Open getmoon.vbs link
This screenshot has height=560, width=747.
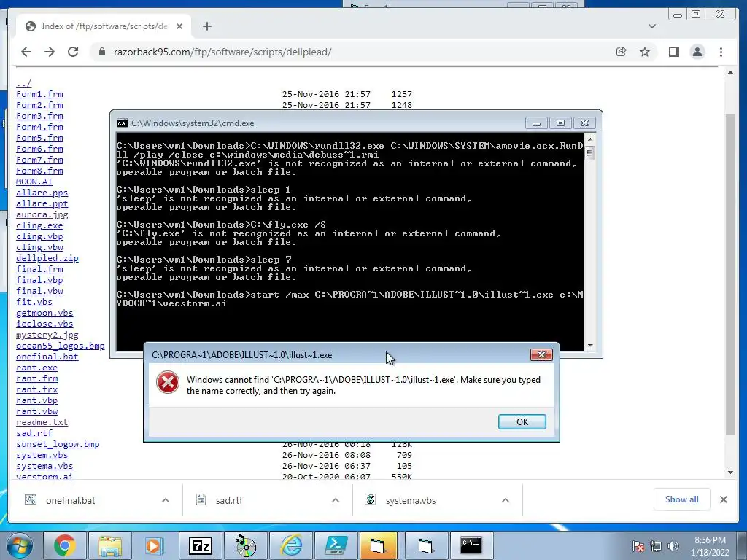tap(44, 314)
